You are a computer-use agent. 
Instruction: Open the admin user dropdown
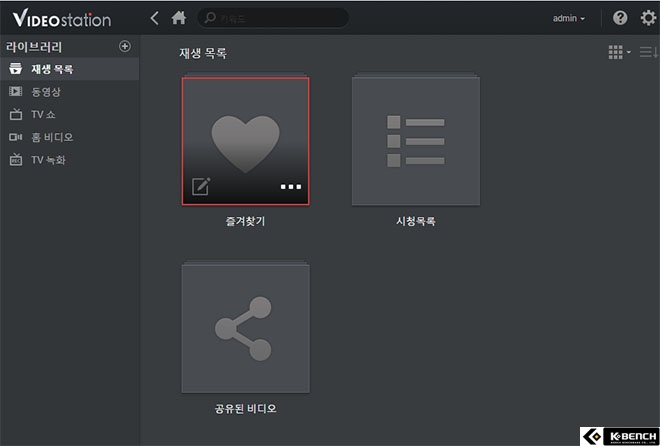(x=569, y=19)
